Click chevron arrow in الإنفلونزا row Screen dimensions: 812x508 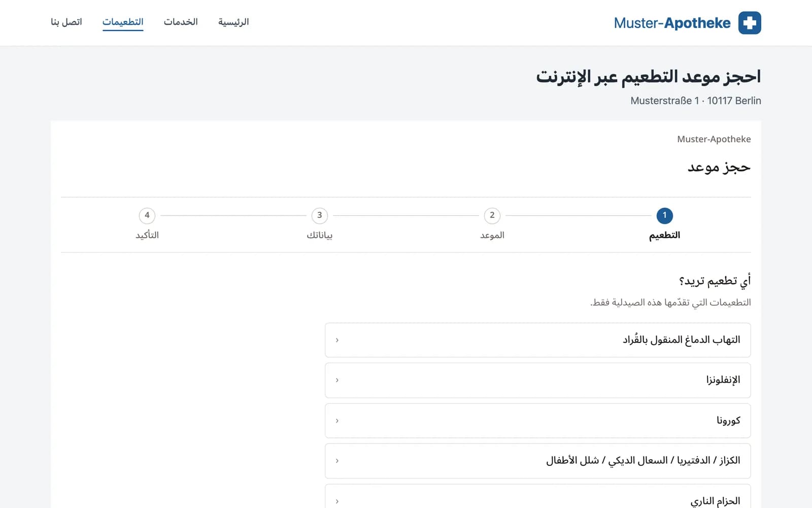coord(337,380)
